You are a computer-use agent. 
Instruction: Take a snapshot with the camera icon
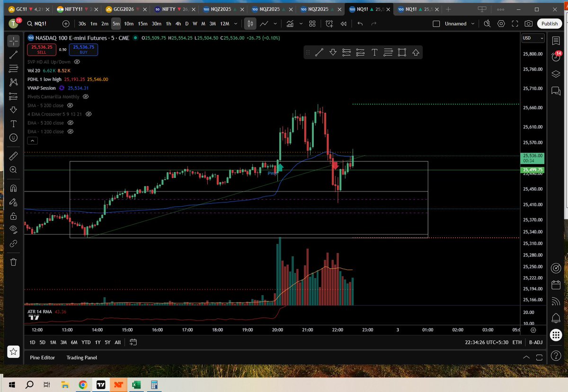coord(529,24)
